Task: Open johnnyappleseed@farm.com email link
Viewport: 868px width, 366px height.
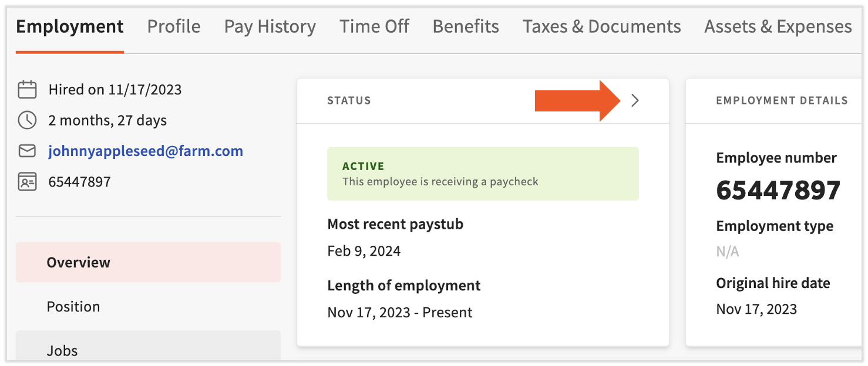Action: [x=146, y=151]
